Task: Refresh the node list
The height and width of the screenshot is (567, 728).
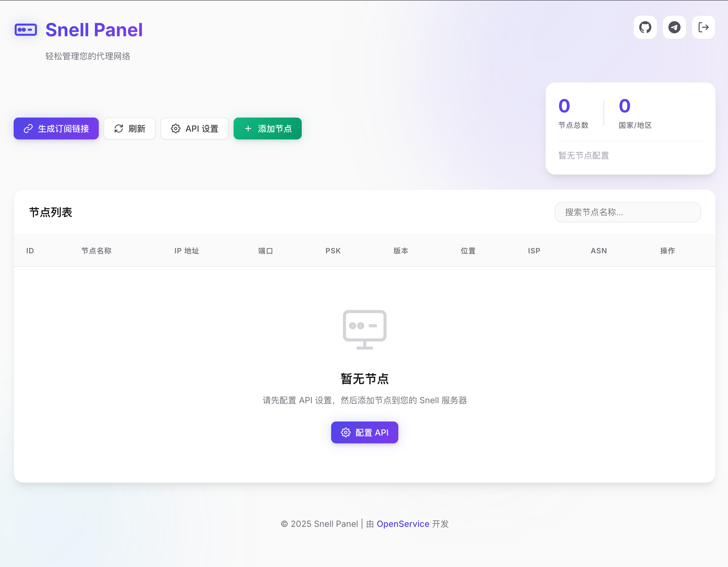Action: click(130, 128)
